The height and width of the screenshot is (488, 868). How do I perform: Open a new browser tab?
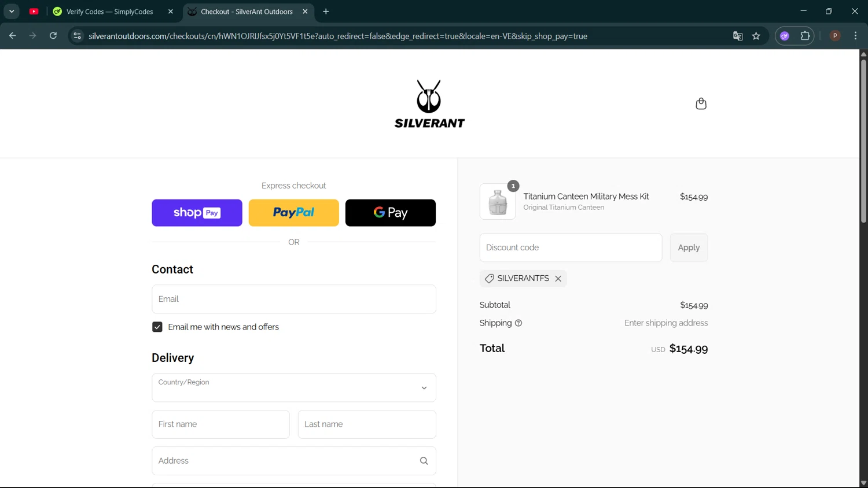point(326,12)
